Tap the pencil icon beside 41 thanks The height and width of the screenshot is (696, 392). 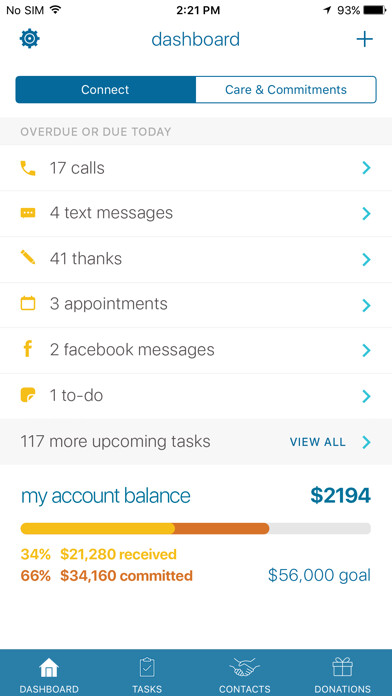pyautogui.click(x=28, y=257)
